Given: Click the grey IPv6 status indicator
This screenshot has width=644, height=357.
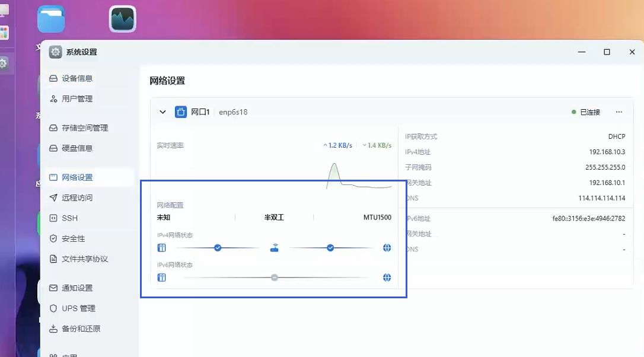Looking at the screenshot, I should [x=275, y=278].
